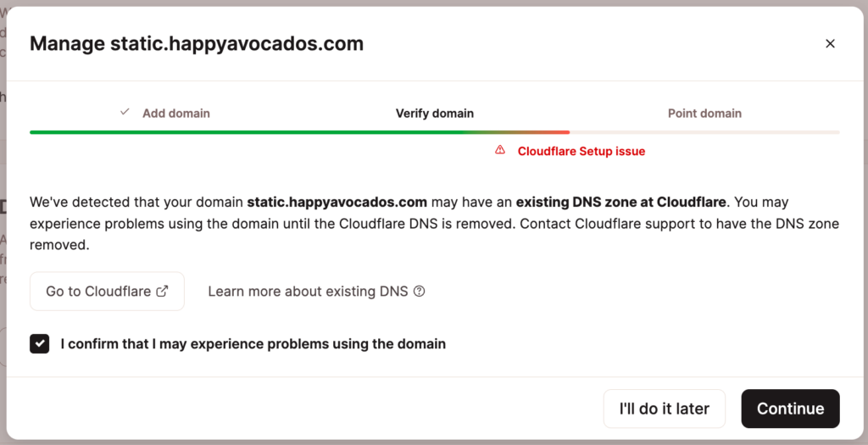Image resolution: width=868 pixels, height=445 pixels.
Task: Choose I'll do it later
Action: (664, 409)
